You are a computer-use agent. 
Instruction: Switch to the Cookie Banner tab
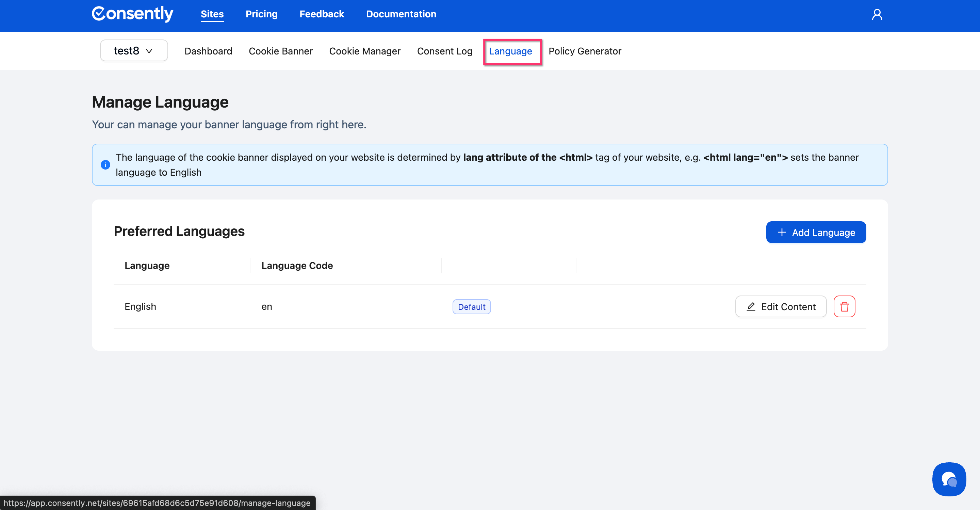280,51
